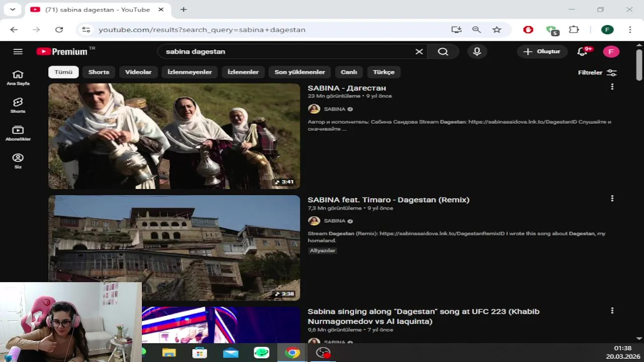Click the install app icon in address bar

click(x=456, y=30)
